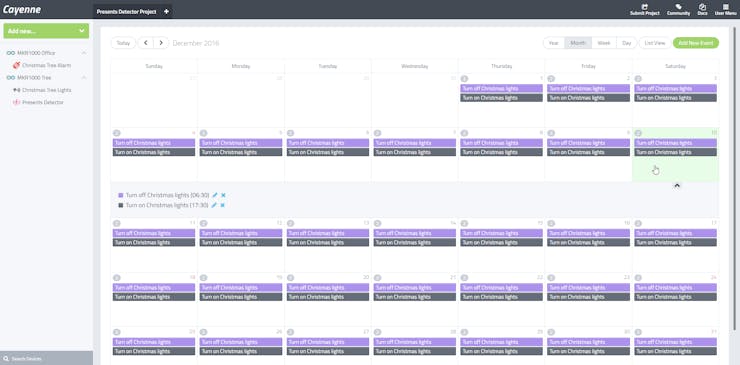Open the Submit Project icon in header
740x365 pixels.
click(645, 7)
